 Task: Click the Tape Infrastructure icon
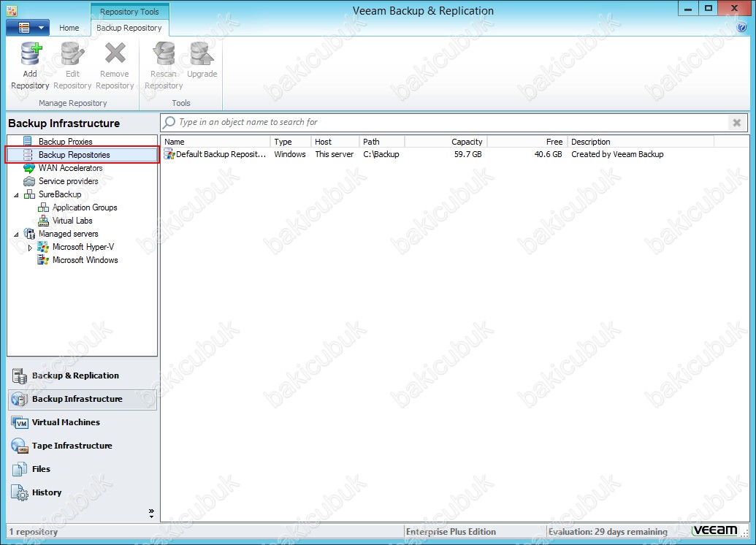click(x=20, y=446)
